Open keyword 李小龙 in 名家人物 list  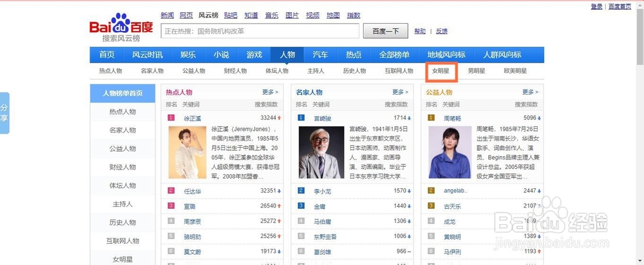pyautogui.click(x=323, y=191)
